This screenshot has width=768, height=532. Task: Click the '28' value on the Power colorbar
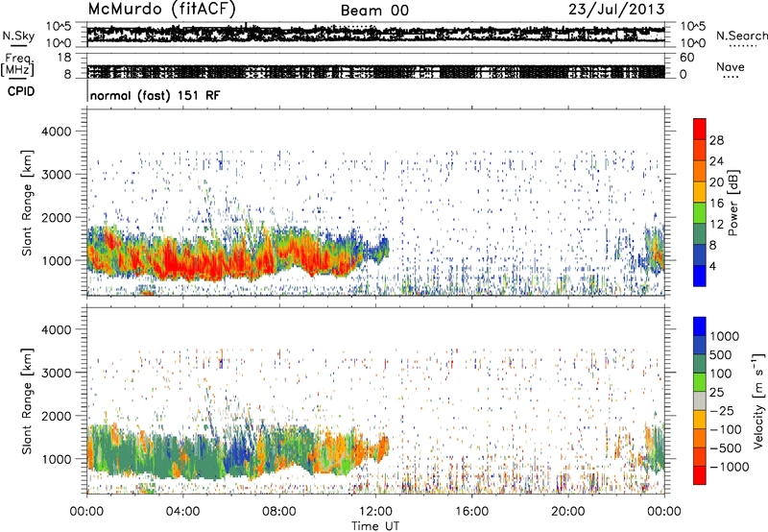pyautogui.click(x=716, y=140)
